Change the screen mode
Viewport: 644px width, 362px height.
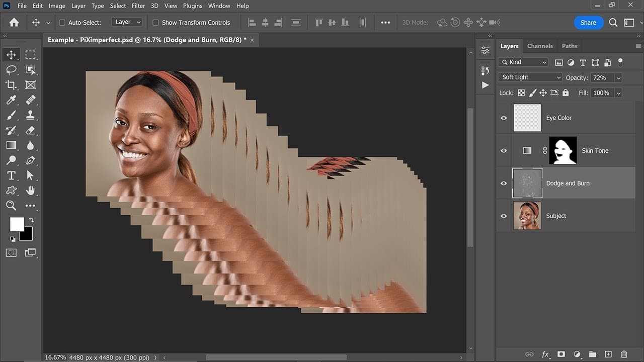click(x=30, y=252)
